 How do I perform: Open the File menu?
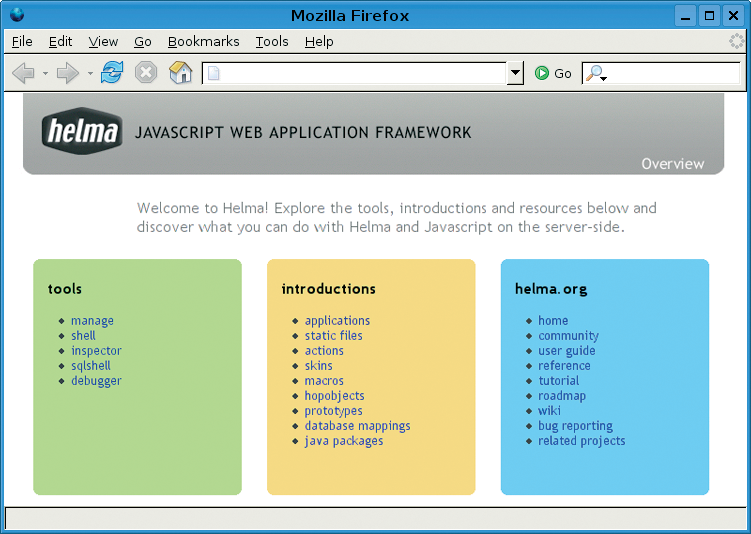pyautogui.click(x=22, y=42)
